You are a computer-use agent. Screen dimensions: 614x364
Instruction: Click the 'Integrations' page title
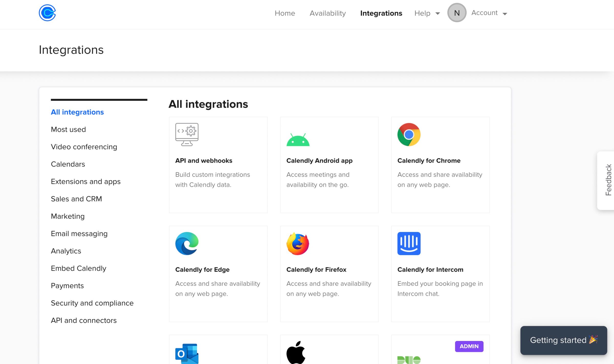click(71, 50)
